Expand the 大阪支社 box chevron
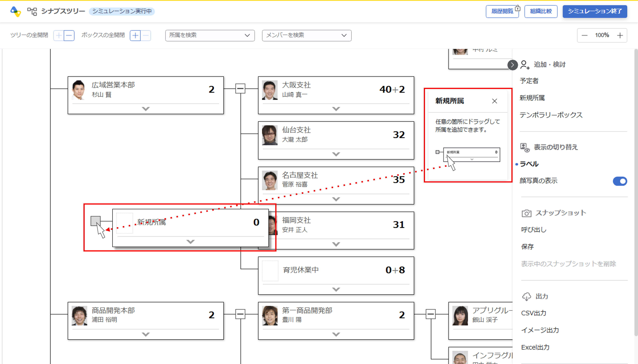The width and height of the screenshot is (638, 364). (336, 109)
